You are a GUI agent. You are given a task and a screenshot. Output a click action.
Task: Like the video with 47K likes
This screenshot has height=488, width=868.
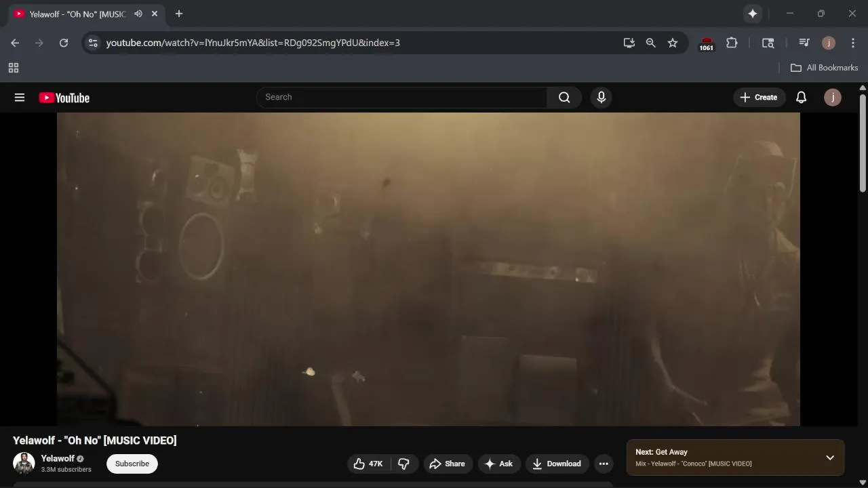(x=368, y=464)
